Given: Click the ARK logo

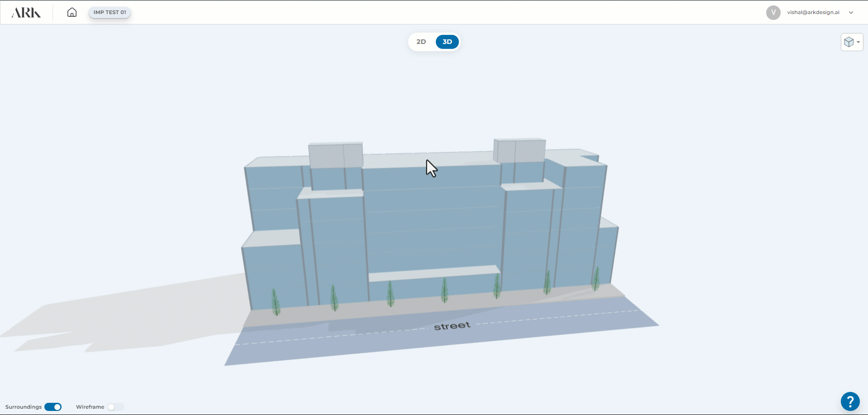Looking at the screenshot, I should (x=26, y=13).
